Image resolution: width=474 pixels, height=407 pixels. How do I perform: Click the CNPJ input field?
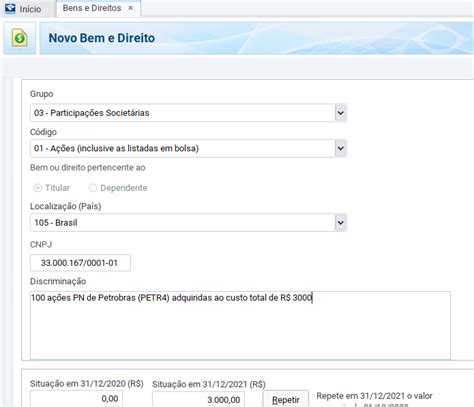[80, 263]
